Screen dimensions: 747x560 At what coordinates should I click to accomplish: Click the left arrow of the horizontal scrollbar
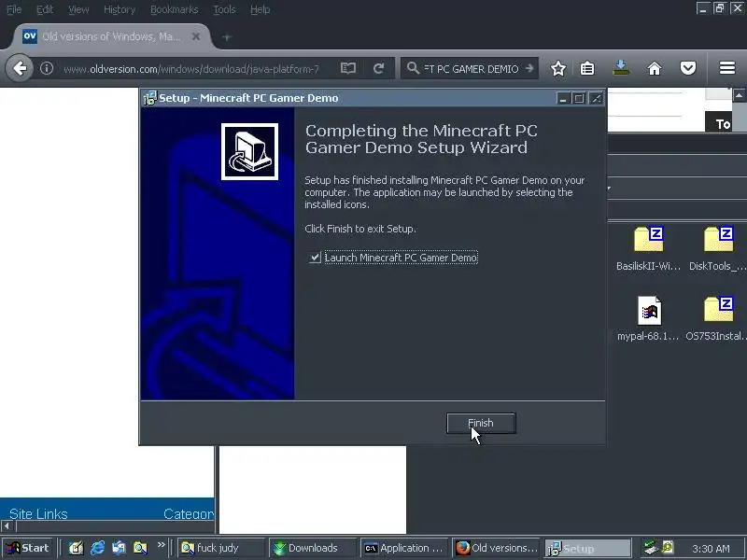pyautogui.click(x=7, y=526)
